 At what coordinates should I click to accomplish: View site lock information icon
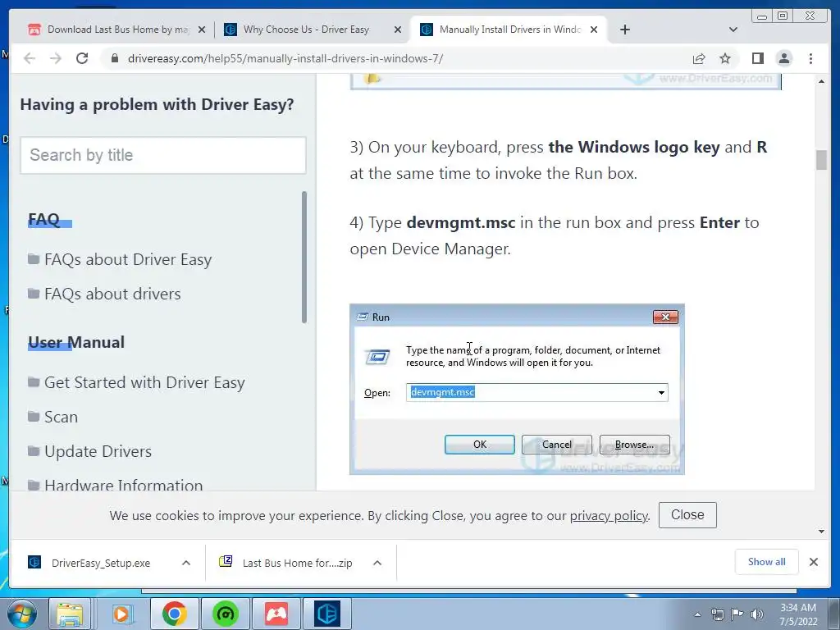114,58
